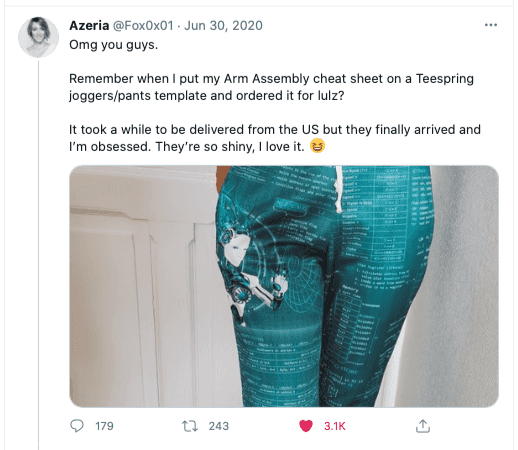This screenshot has width=518, height=450.
Task: Open the reply speech bubble icon
Action: click(77, 426)
